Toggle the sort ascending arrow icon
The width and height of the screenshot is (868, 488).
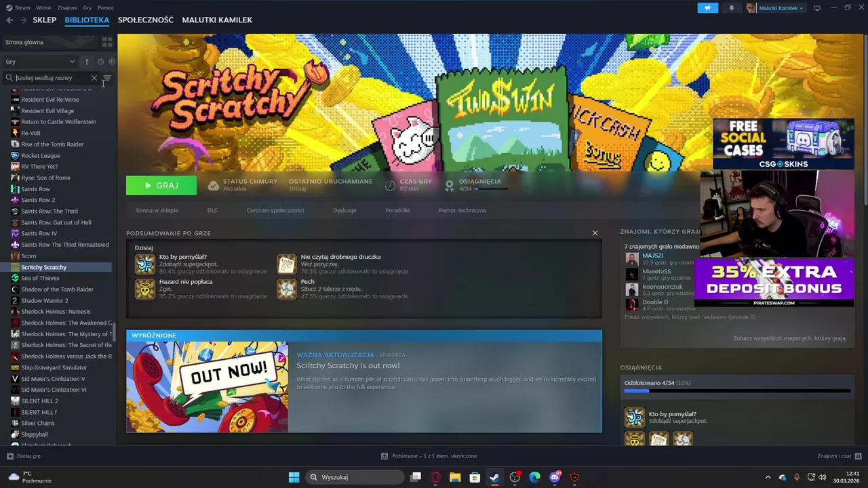coord(86,62)
